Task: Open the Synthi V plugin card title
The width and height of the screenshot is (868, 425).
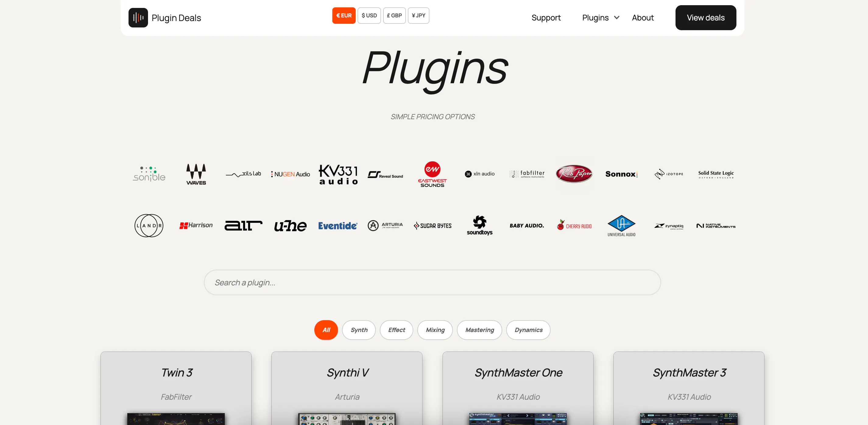Action: (347, 372)
